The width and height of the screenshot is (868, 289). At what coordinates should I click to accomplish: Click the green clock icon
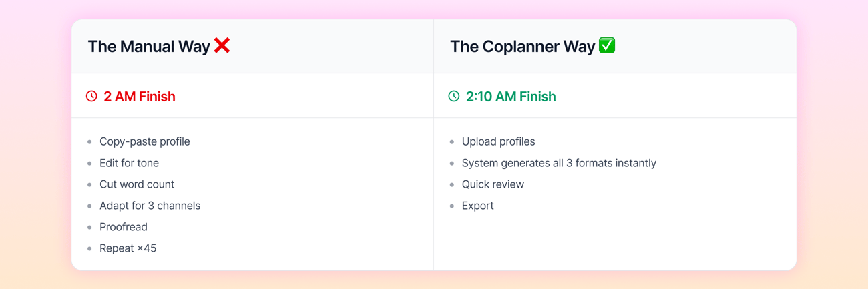[x=454, y=97]
